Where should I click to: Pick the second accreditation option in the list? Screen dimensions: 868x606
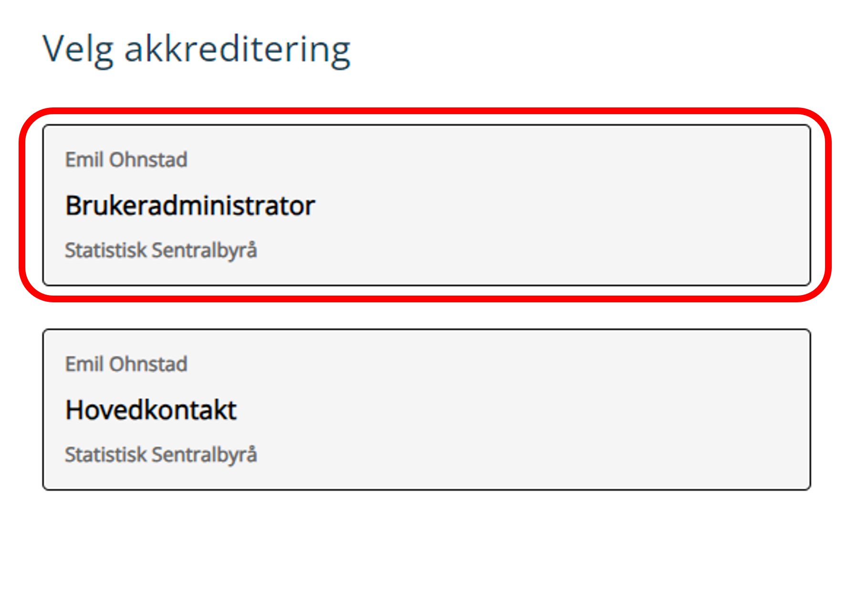click(x=426, y=409)
